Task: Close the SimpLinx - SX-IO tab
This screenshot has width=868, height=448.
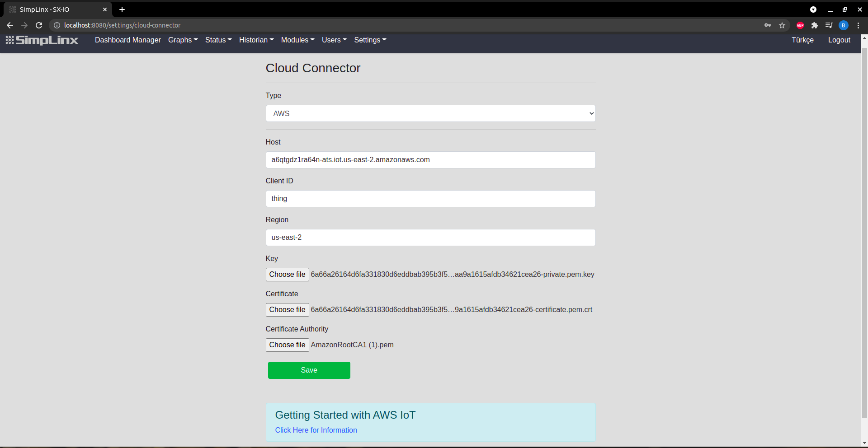Action: pos(105,9)
